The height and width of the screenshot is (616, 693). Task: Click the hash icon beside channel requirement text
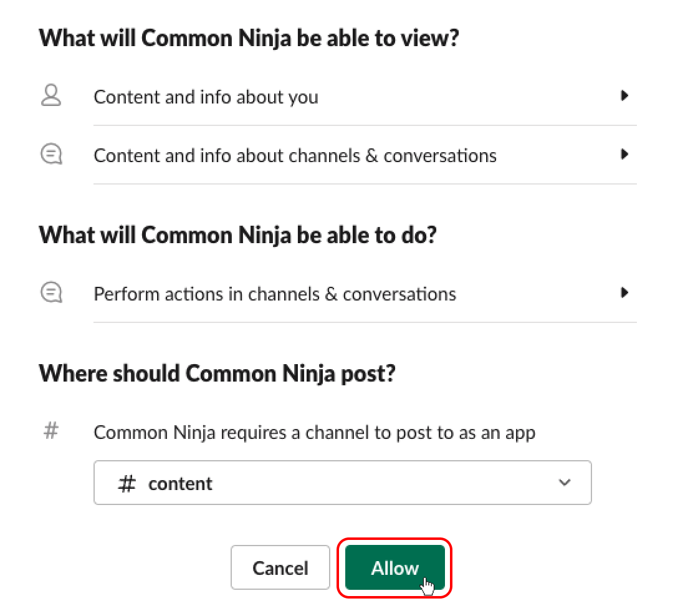pos(51,431)
